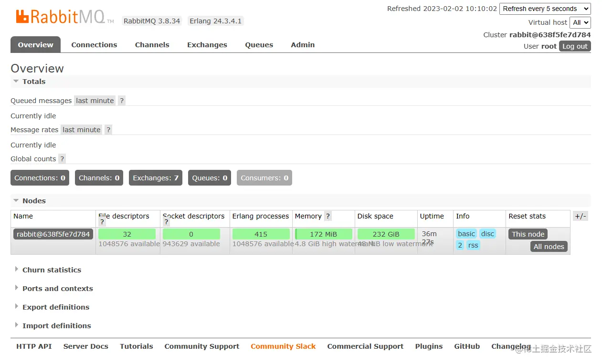Click the Channels: 0 count button

click(x=99, y=178)
